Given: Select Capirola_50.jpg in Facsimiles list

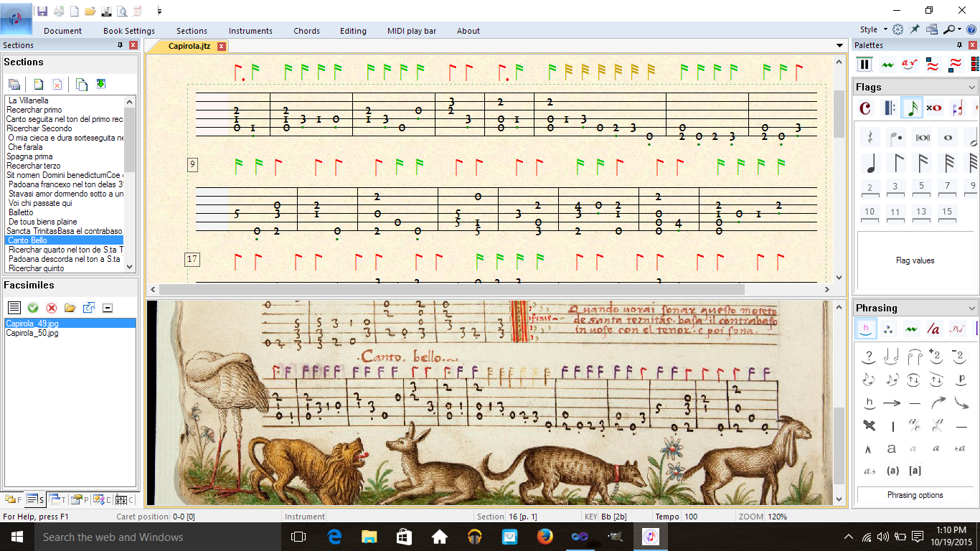Looking at the screenshot, I should tap(32, 333).
